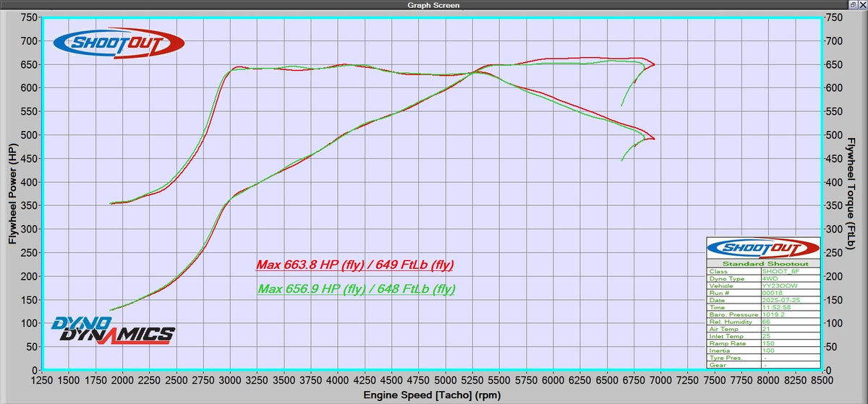Click the Ramp Rate value 150

click(x=768, y=343)
